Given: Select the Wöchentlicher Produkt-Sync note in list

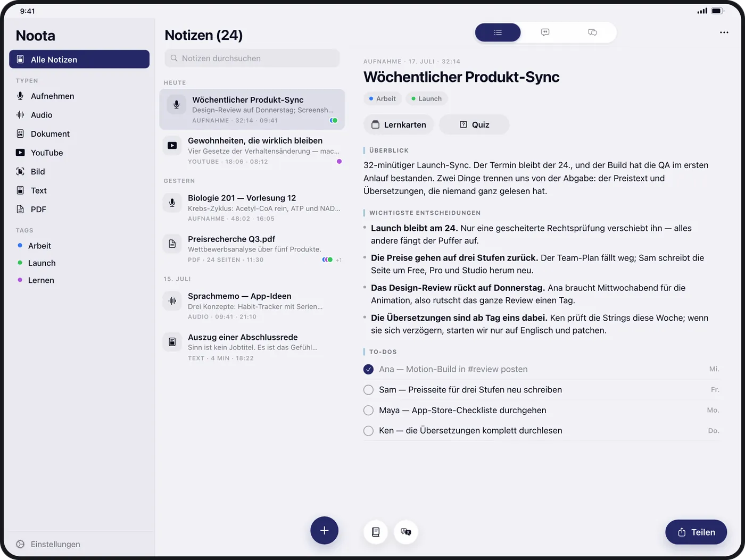Looking at the screenshot, I should (x=252, y=110).
